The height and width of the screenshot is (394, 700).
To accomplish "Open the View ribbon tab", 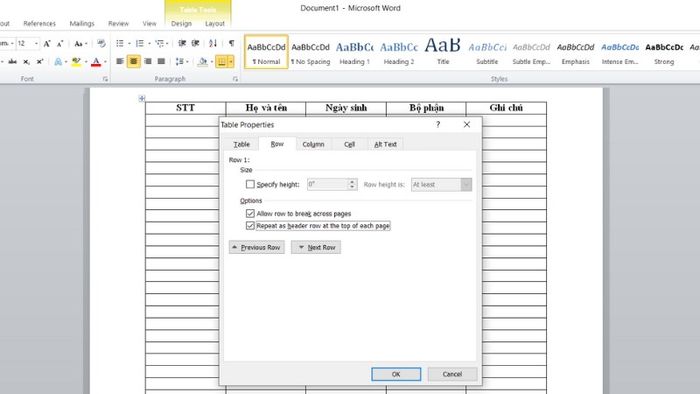I will pos(149,23).
